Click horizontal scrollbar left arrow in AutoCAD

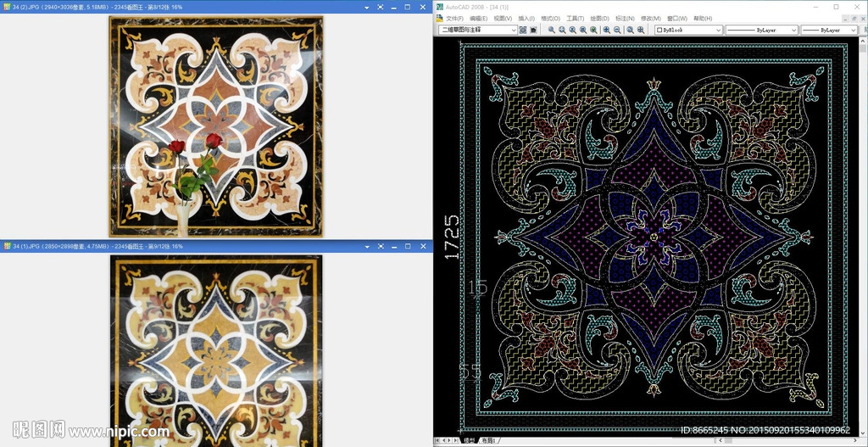click(721, 440)
